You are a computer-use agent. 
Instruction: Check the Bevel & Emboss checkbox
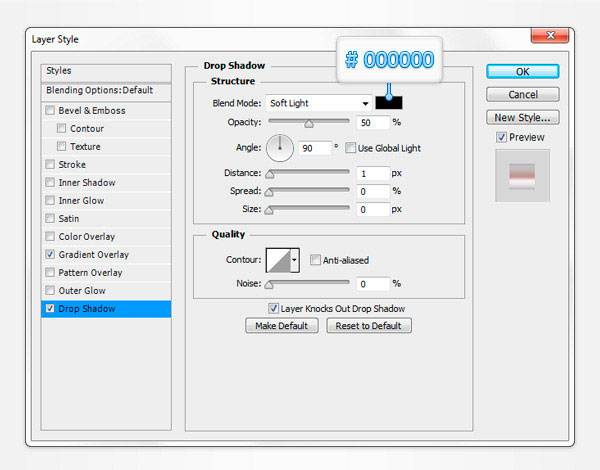point(50,110)
